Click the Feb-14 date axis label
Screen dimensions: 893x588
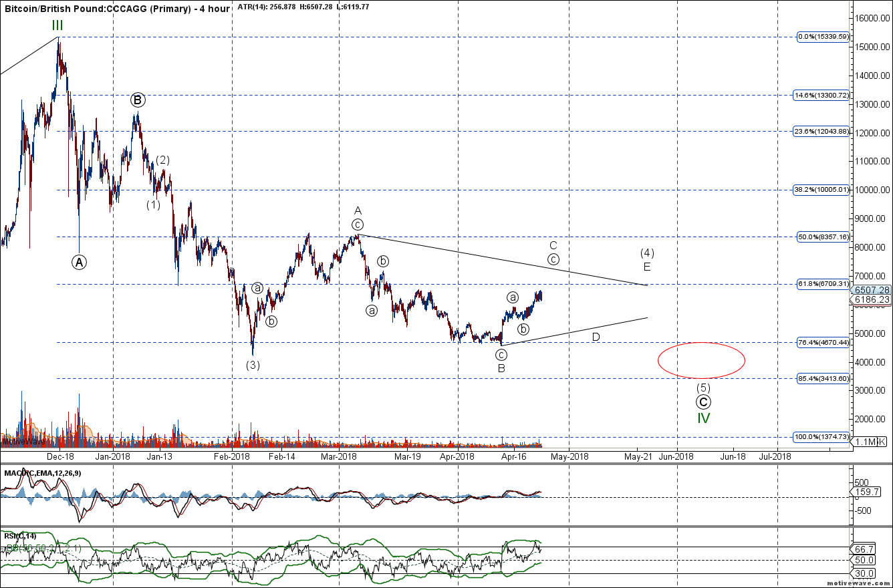282,456
